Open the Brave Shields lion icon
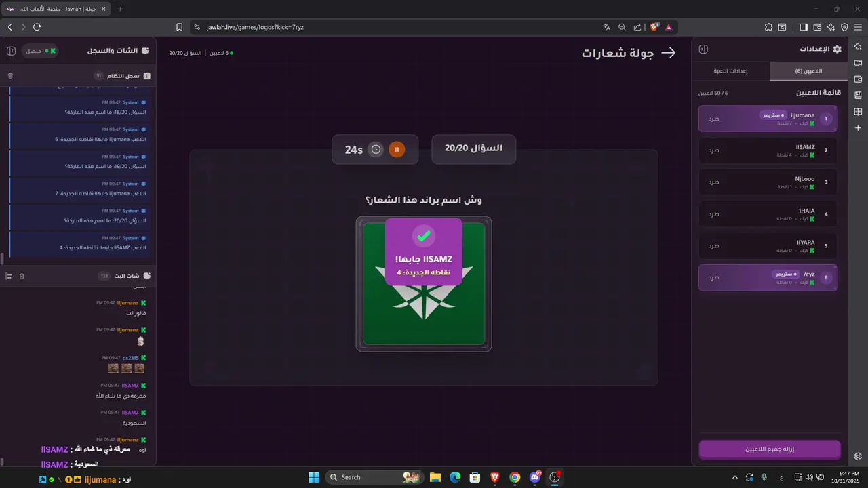Image resolution: width=868 pixels, height=488 pixels. [654, 27]
